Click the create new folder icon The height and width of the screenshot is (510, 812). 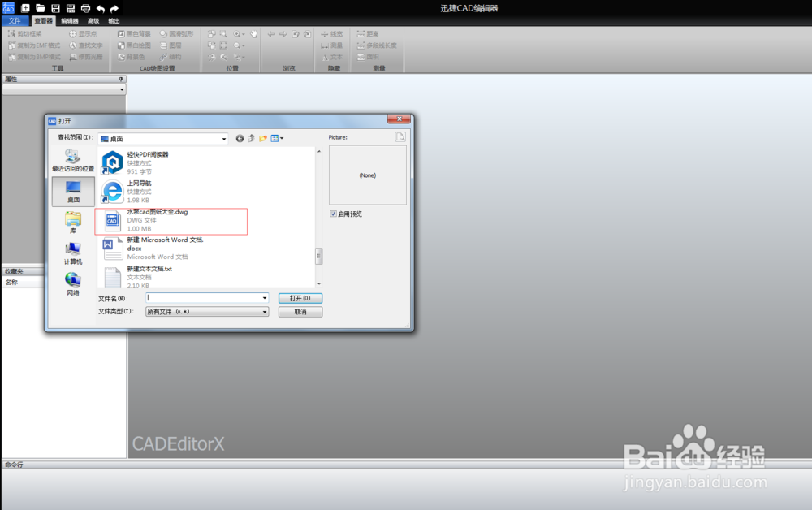[x=263, y=138]
